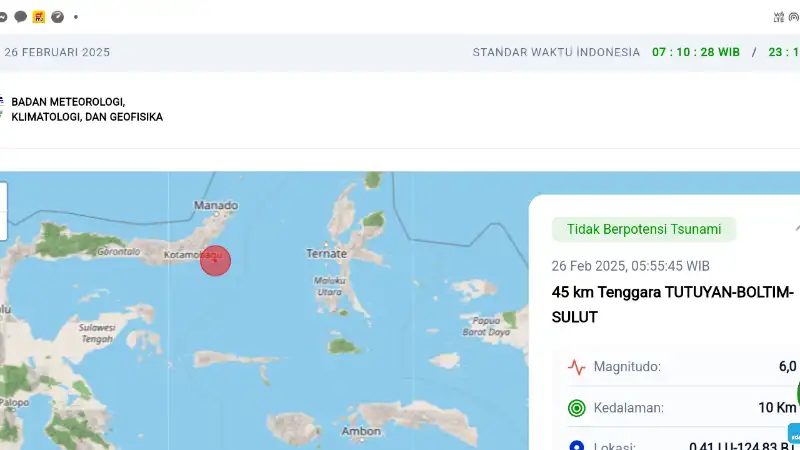
Task: Click the Kedalaman label
Action: tap(629, 408)
